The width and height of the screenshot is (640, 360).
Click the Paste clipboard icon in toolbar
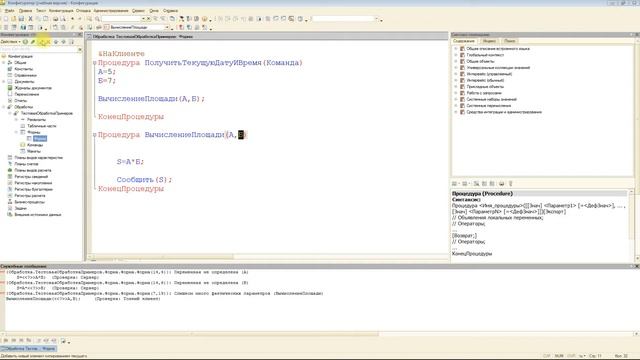pos(46,19)
